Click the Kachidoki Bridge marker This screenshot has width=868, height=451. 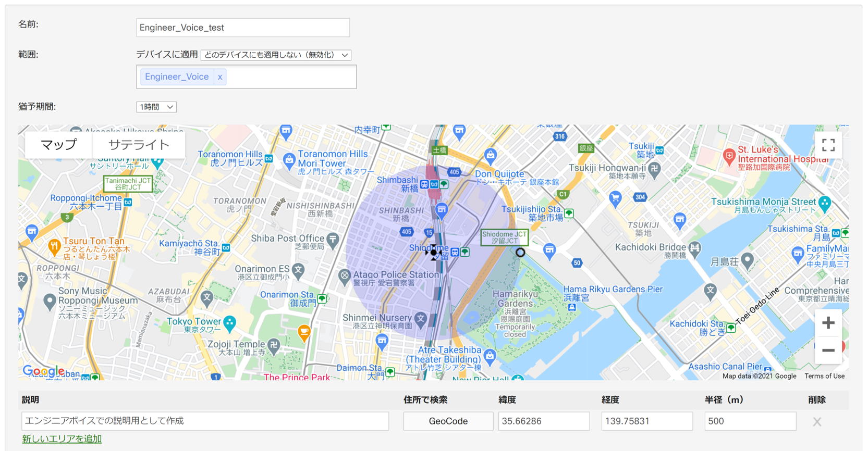(x=695, y=249)
